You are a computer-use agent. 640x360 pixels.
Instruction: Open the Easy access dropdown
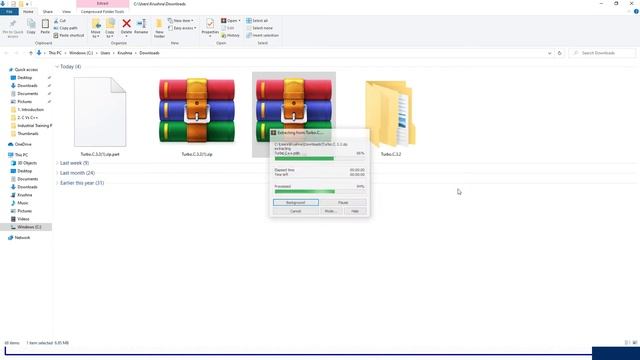pyautogui.click(x=182, y=28)
